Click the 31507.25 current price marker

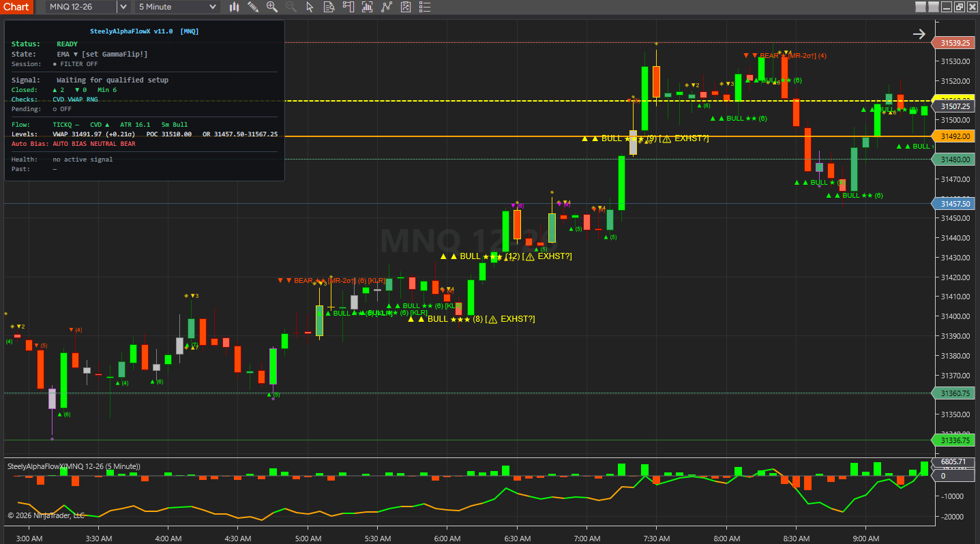[x=954, y=106]
